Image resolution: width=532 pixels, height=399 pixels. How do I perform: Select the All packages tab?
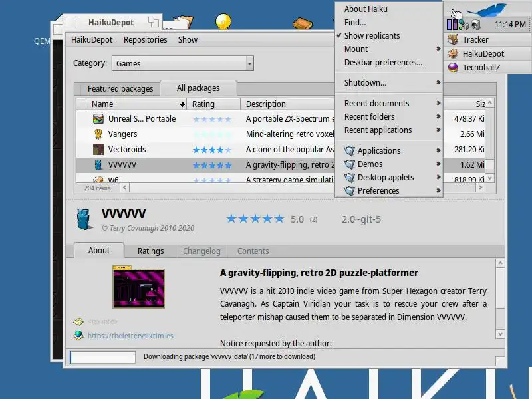tap(198, 88)
